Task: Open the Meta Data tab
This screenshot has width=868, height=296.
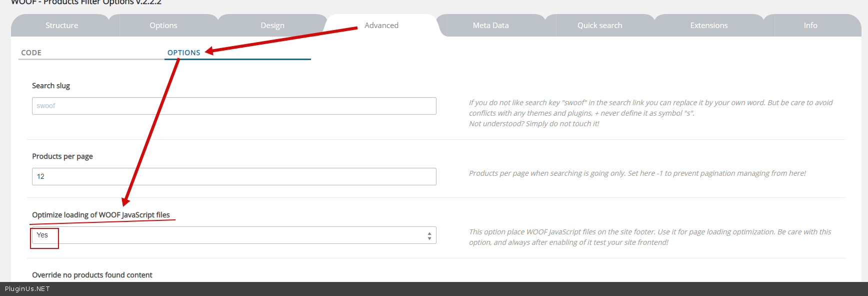Action: pos(490,26)
